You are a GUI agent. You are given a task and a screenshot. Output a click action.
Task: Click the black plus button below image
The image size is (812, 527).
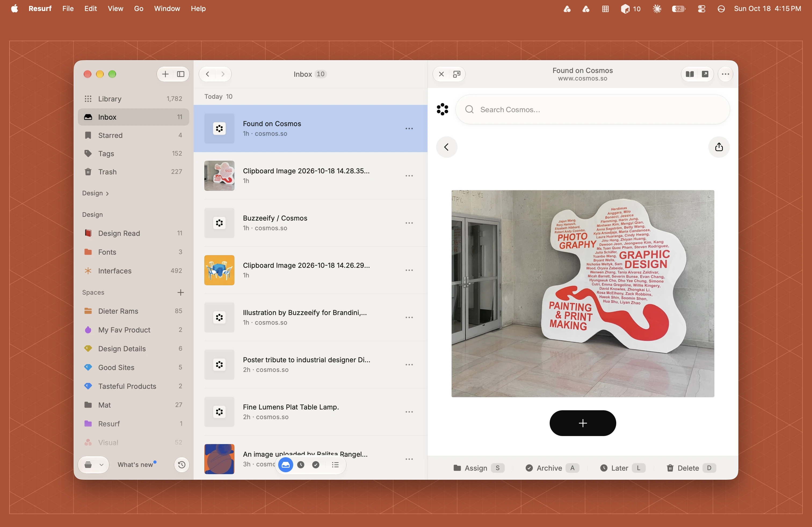click(x=582, y=423)
